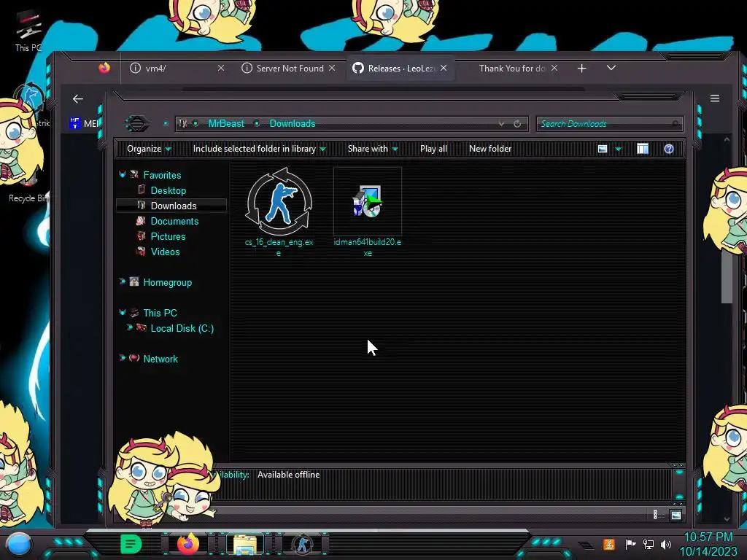The image size is (747, 560).
Task: Close the Thank You tab
Action: click(554, 68)
